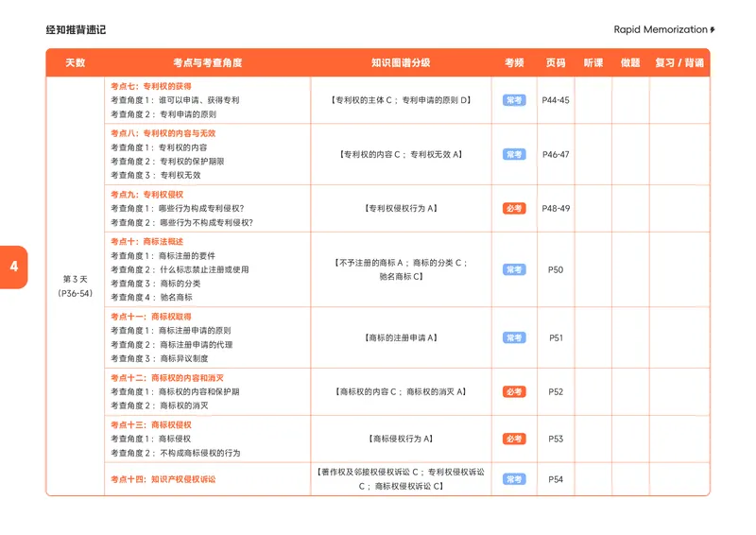Click the 必考 badge in the P48-49 row
The image size is (756, 535).
pyautogui.click(x=514, y=208)
